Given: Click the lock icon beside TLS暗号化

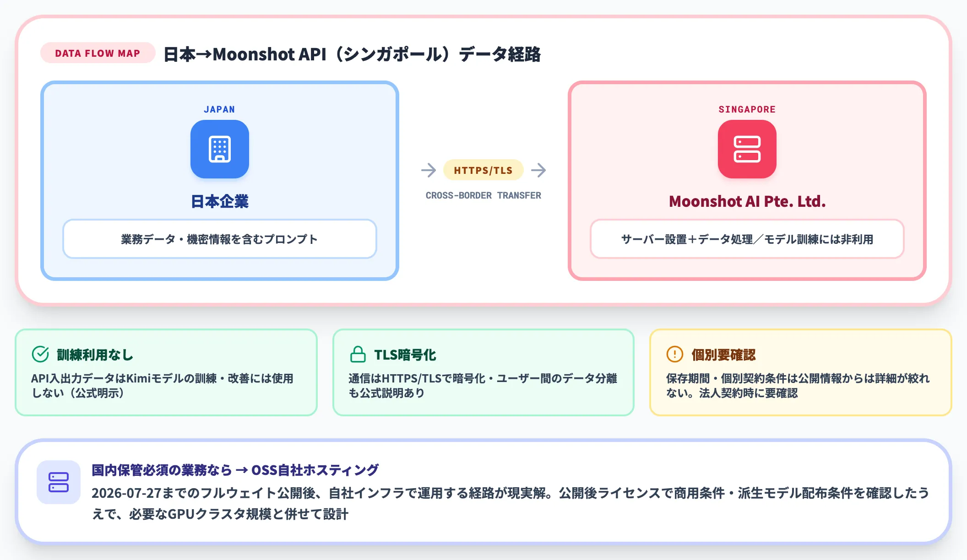Looking at the screenshot, I should point(358,354).
